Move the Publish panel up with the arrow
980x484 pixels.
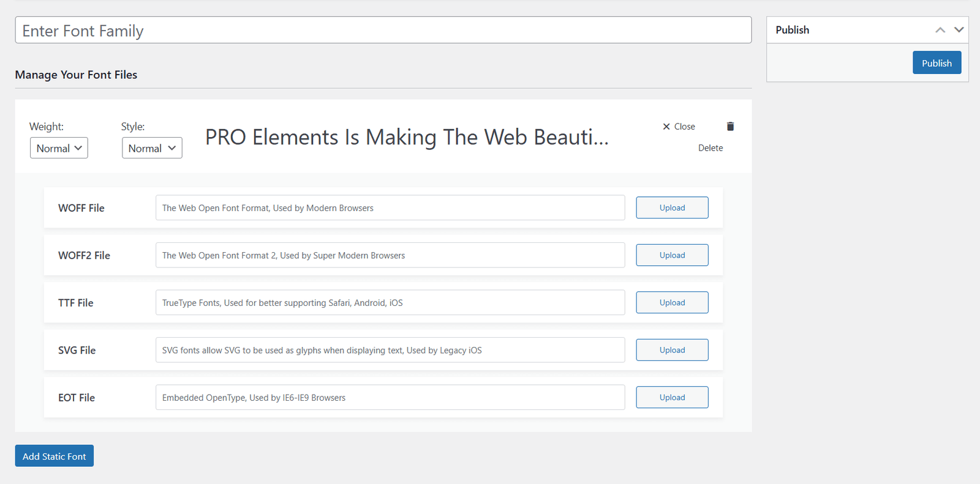(x=940, y=30)
